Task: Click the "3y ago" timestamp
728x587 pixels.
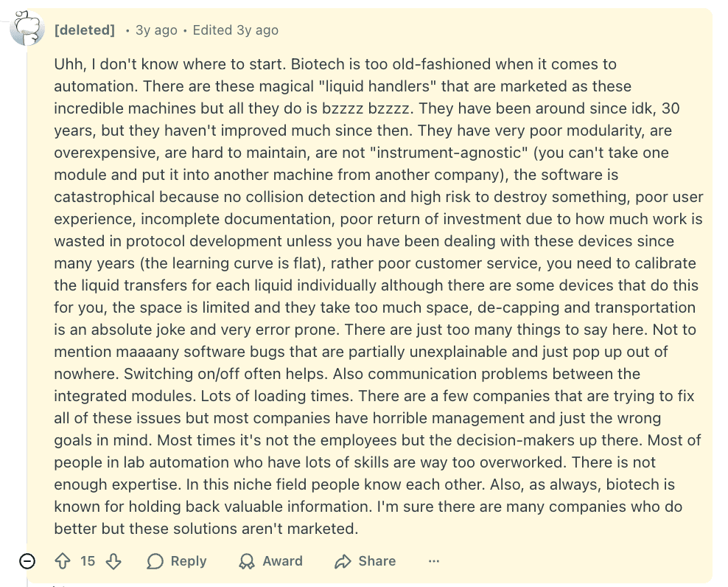Action: (x=156, y=30)
